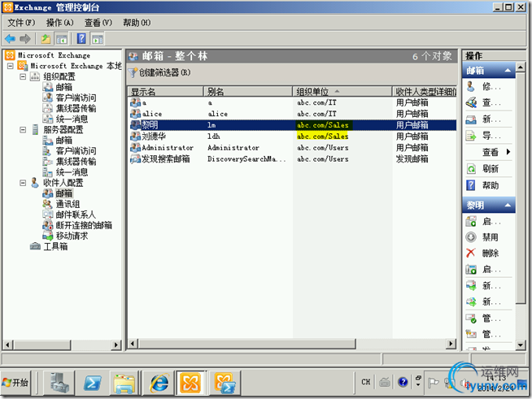Viewport: 532px width, 399px height.
Task: Click the tree pane scroll left arrow
Action: pyautogui.click(x=8, y=345)
